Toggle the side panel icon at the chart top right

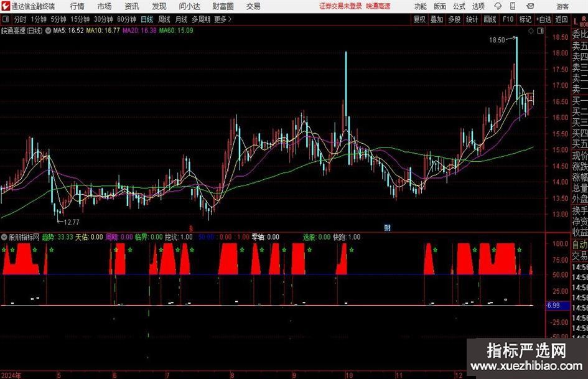(540, 31)
